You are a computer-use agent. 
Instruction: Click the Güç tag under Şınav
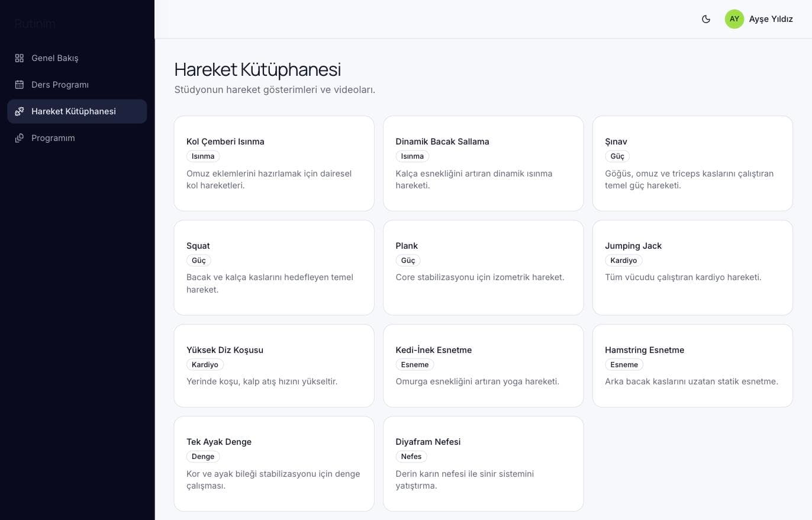[617, 156]
